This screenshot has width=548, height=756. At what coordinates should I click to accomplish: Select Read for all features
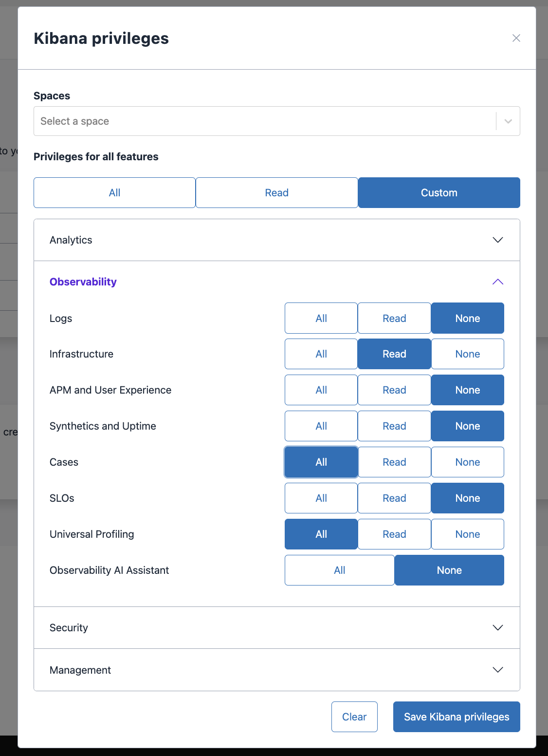click(276, 192)
